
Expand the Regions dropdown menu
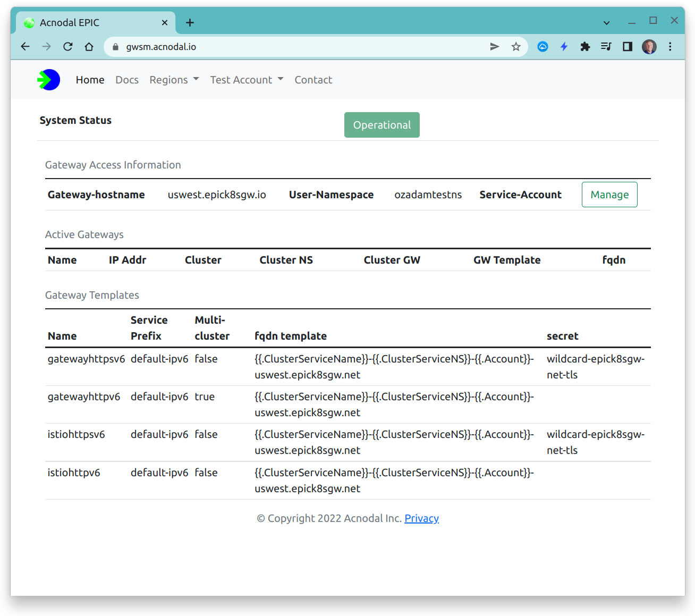[174, 80]
